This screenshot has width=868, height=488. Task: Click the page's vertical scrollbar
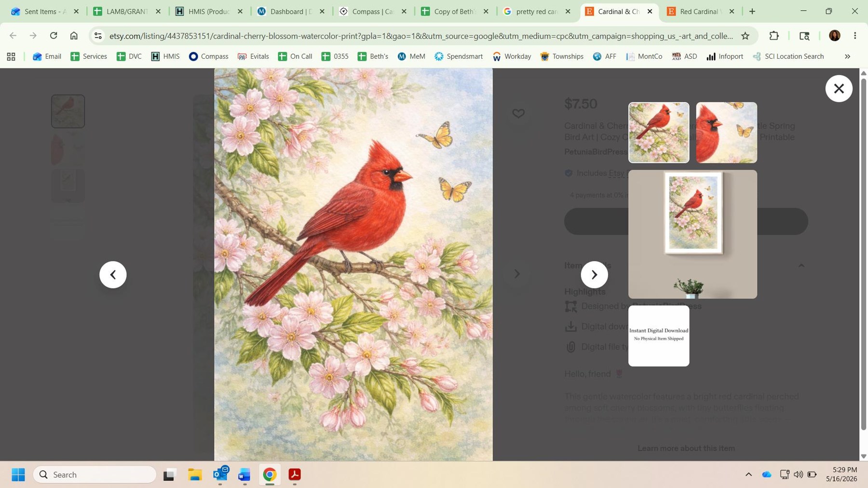(864, 254)
